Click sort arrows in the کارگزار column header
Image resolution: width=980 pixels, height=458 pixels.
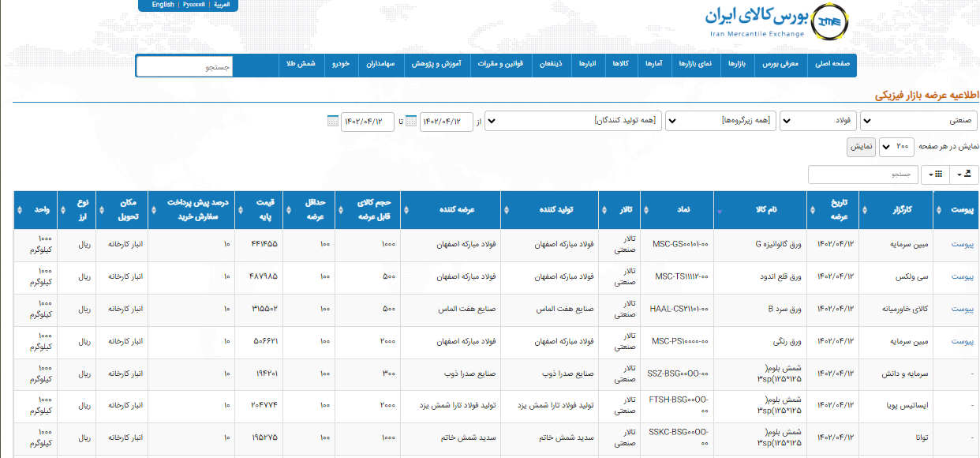865,210
